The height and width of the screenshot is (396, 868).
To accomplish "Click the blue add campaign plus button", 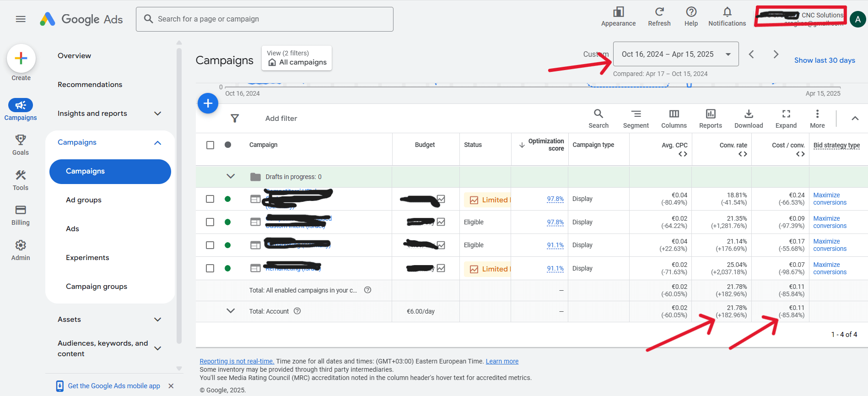I will tap(208, 103).
